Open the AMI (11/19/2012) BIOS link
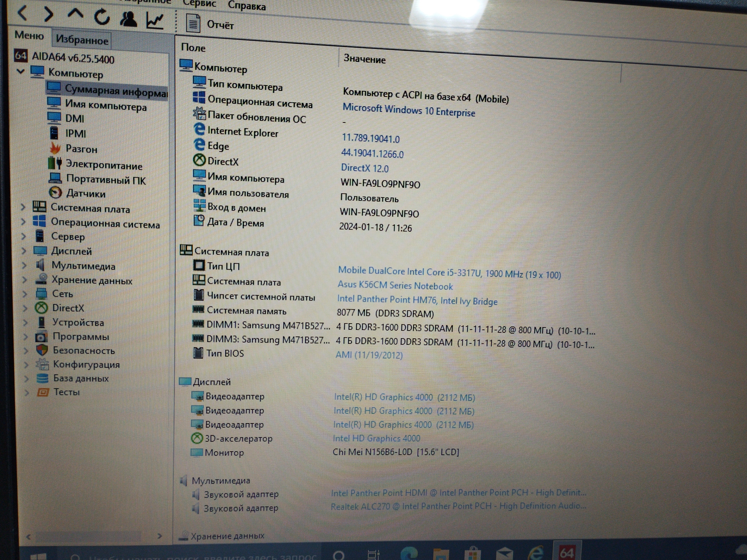The image size is (747, 560). [369, 355]
